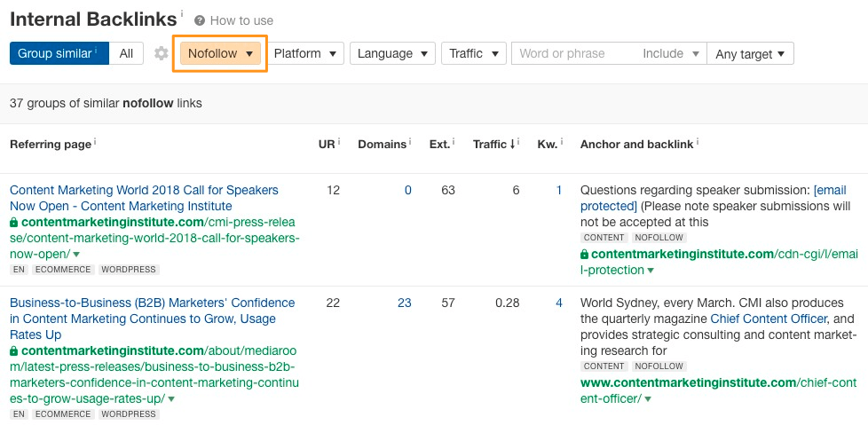Click the How to use help link

pos(241,20)
